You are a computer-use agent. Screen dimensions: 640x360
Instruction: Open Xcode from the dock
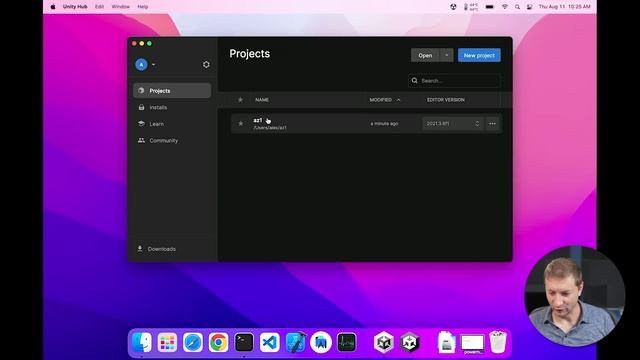coord(296,342)
